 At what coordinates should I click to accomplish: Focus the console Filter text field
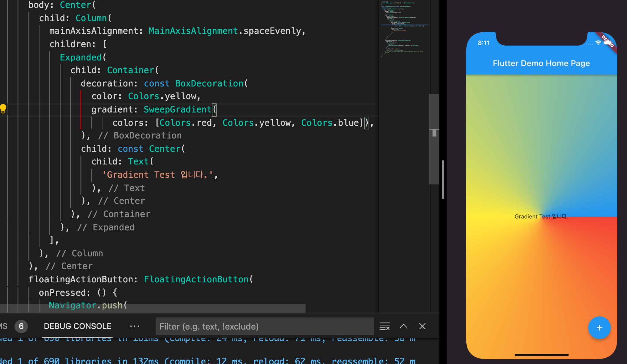(265, 326)
